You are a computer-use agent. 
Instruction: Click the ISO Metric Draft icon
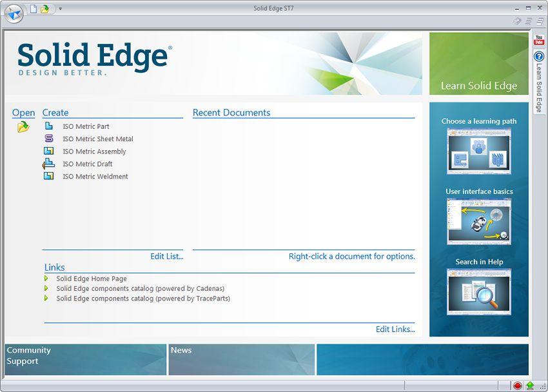click(x=48, y=164)
